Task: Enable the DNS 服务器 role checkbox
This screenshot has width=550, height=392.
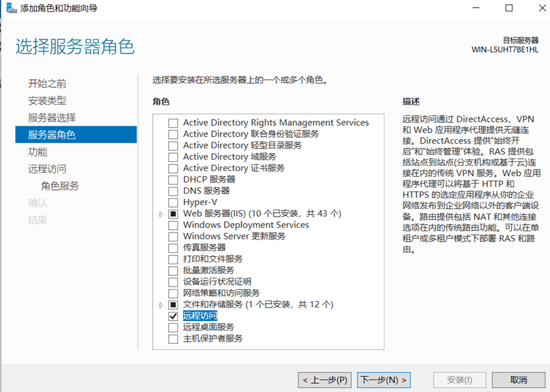Action: (173, 191)
